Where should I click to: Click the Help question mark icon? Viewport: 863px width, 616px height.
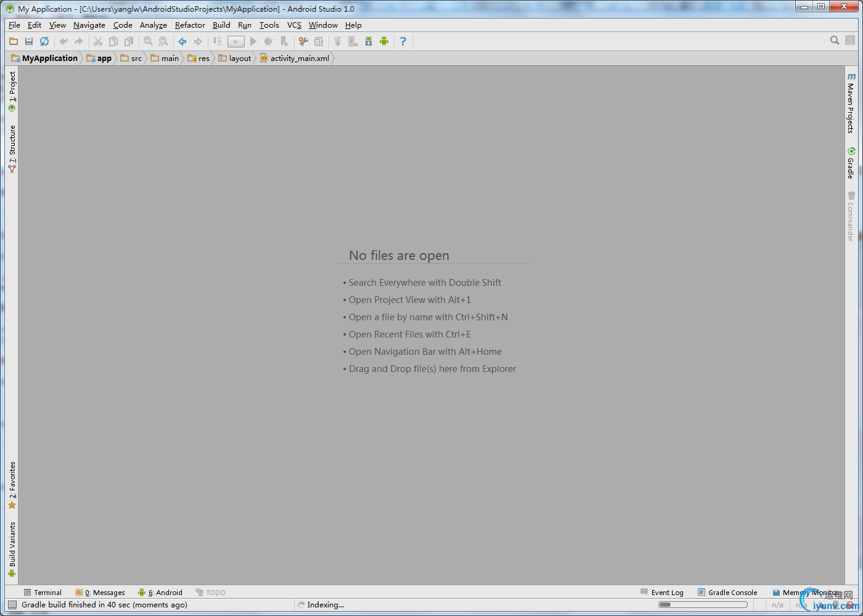[x=403, y=41]
